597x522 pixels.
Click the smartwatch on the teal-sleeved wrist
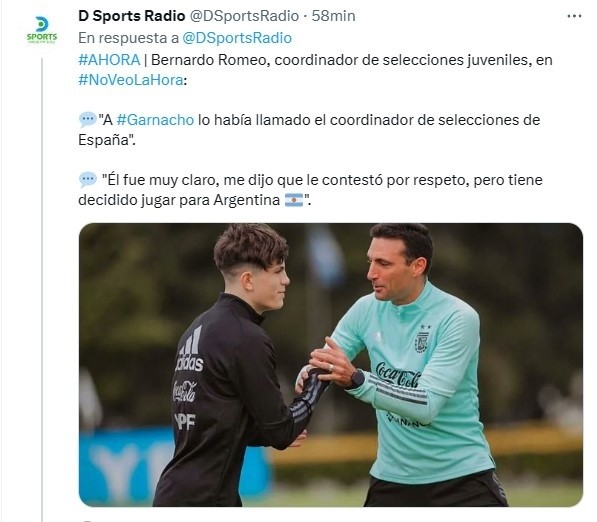click(x=356, y=379)
